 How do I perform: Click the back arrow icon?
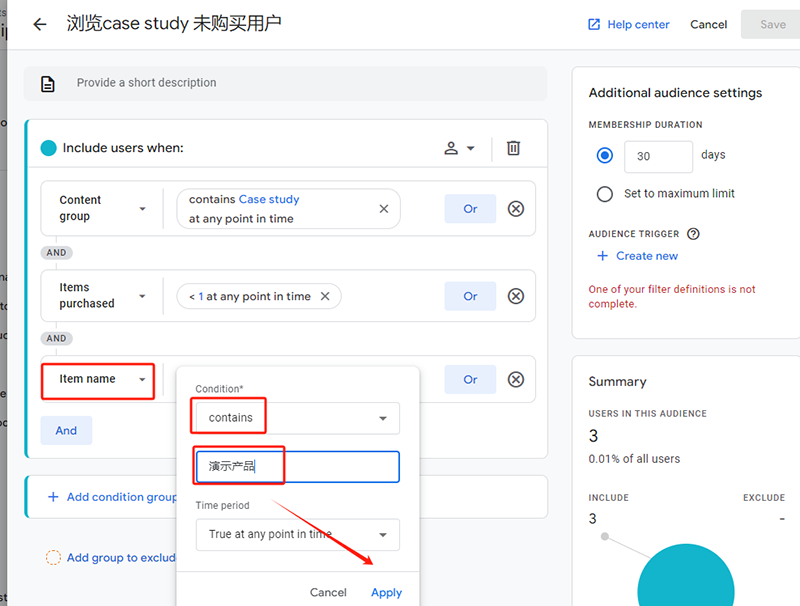point(40,24)
